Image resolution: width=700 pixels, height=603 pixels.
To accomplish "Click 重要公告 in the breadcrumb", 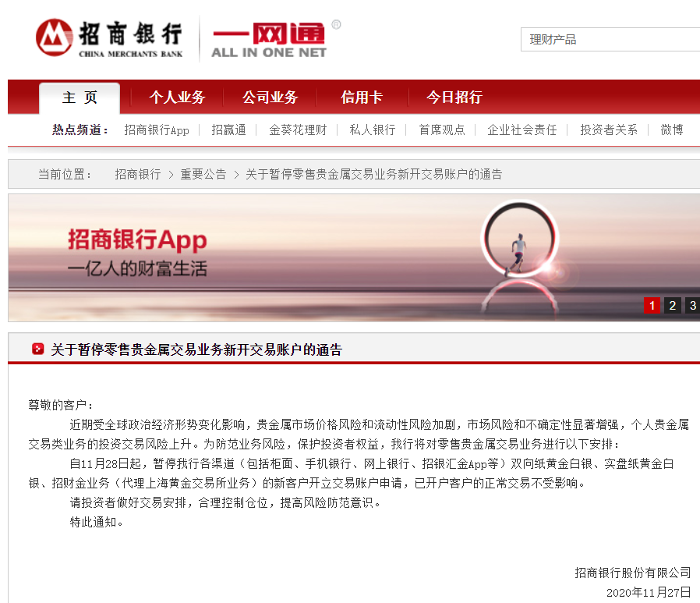I will (x=203, y=174).
